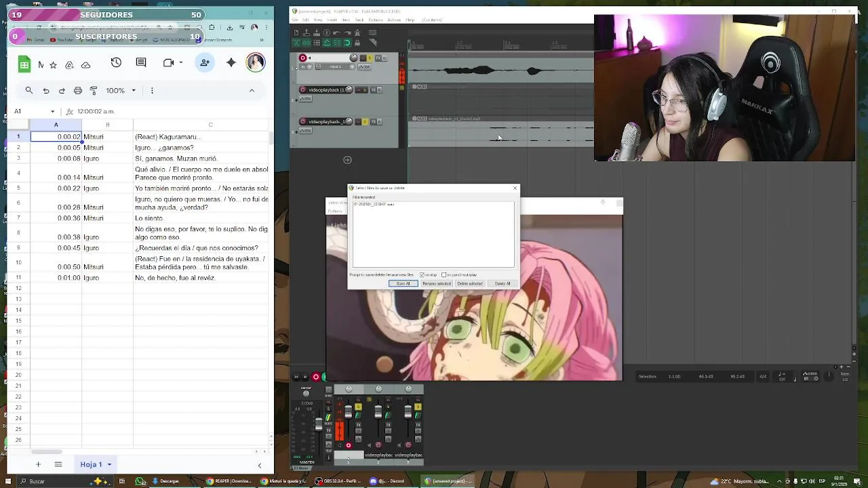Click envelope button on first videoplayback track
Screen dimensions: 868x488
pos(305,99)
